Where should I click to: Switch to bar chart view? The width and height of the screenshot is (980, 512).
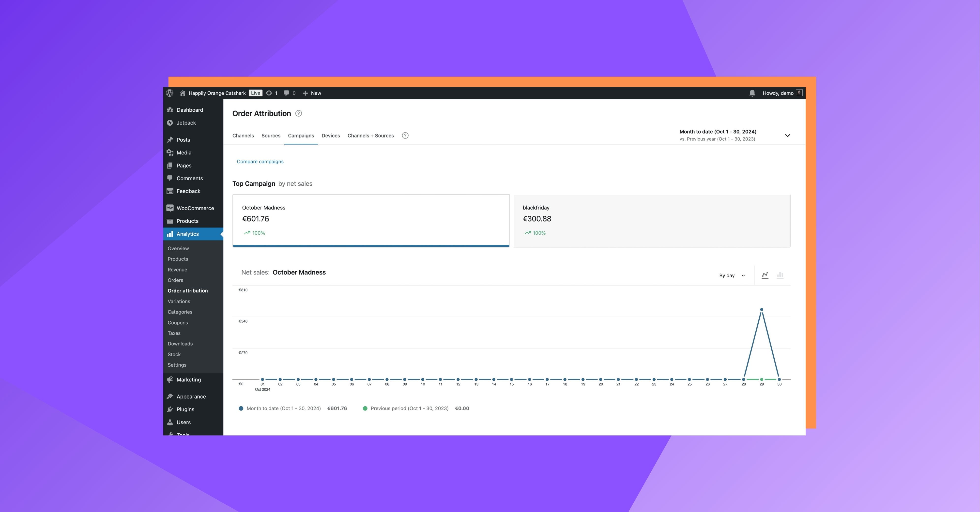[x=780, y=275]
